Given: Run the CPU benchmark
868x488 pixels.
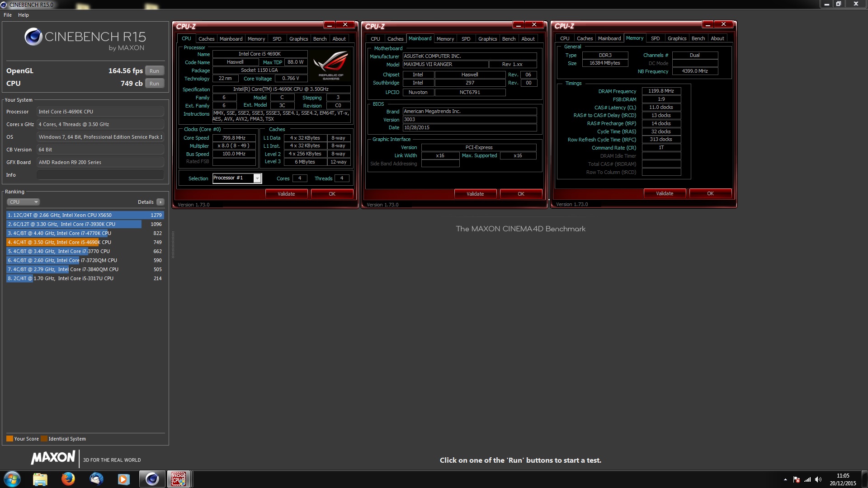Looking at the screenshot, I should pos(154,84).
